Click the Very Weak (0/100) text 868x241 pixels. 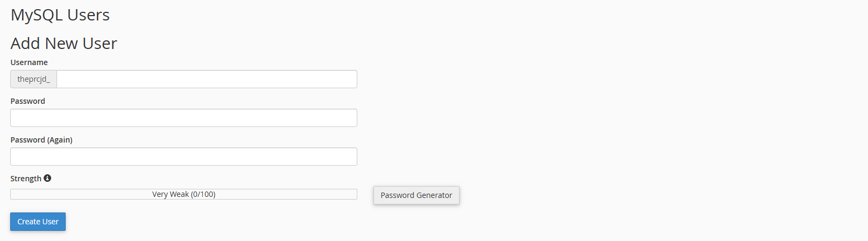pyautogui.click(x=184, y=194)
